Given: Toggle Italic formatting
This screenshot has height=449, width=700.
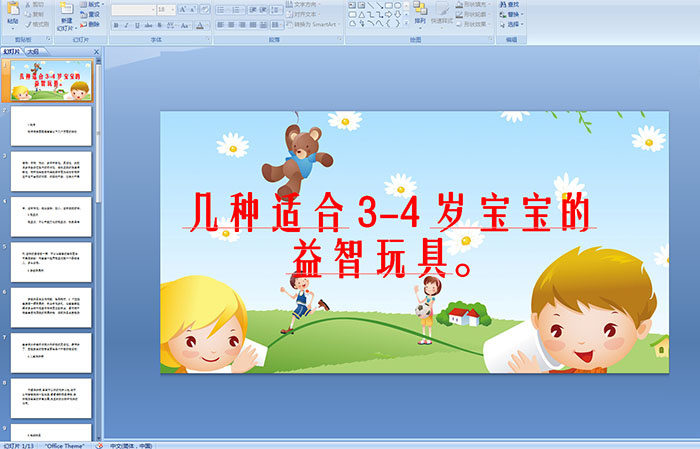Looking at the screenshot, I should (126, 25).
